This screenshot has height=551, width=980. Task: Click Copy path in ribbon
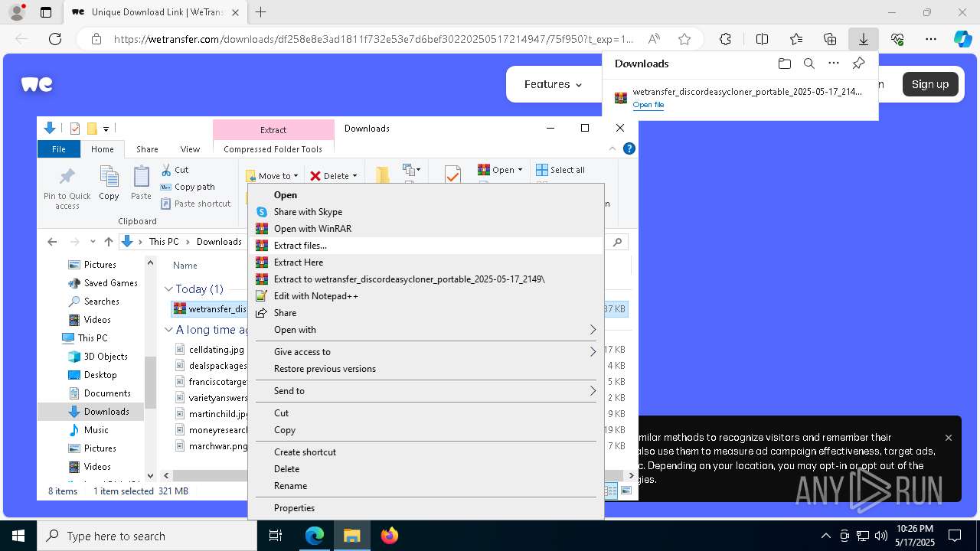tap(188, 187)
